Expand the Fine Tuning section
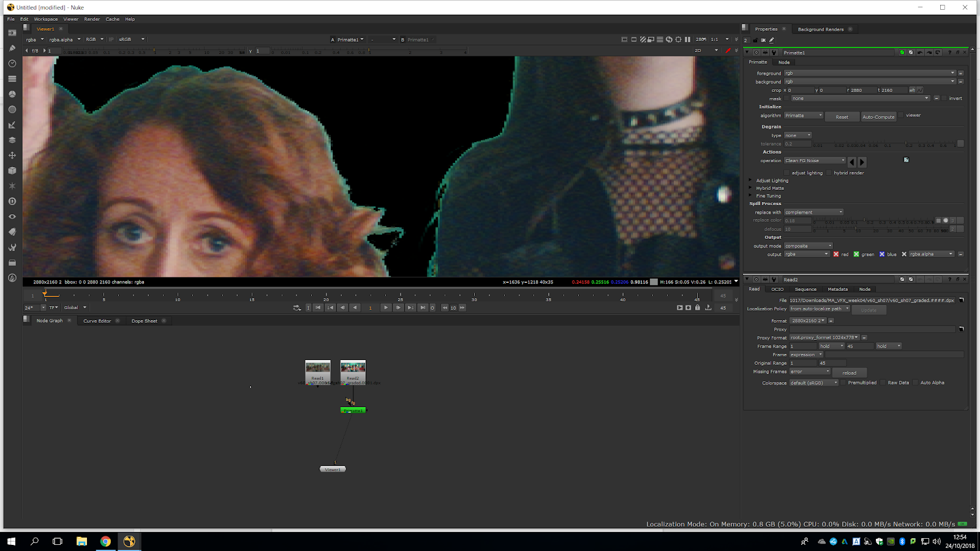The height and width of the screenshot is (551, 980). click(x=750, y=196)
